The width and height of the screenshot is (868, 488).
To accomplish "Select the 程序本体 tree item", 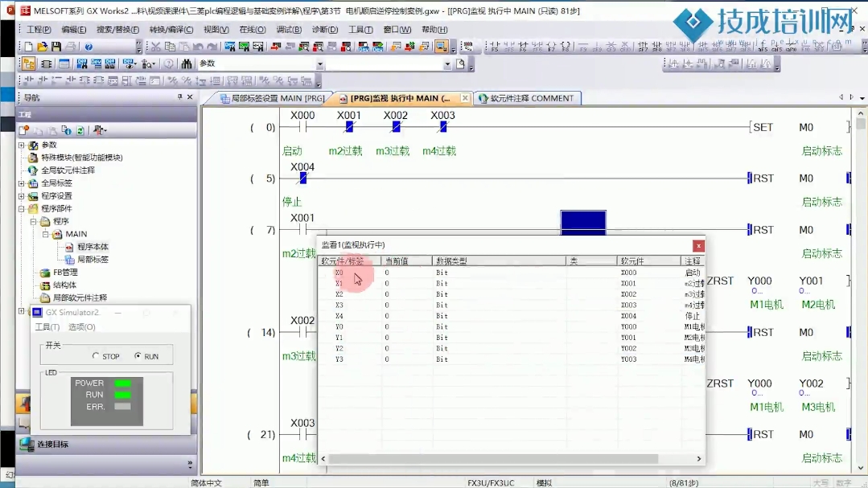I will [x=93, y=247].
